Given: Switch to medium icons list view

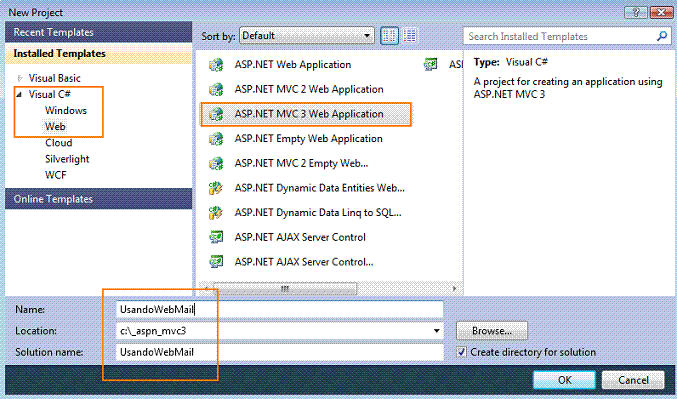Looking at the screenshot, I should coord(409,36).
